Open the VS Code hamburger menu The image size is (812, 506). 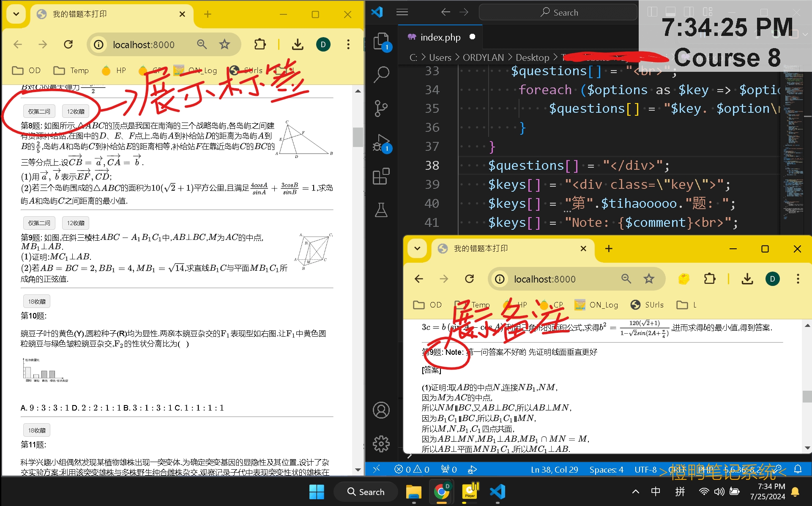click(402, 12)
